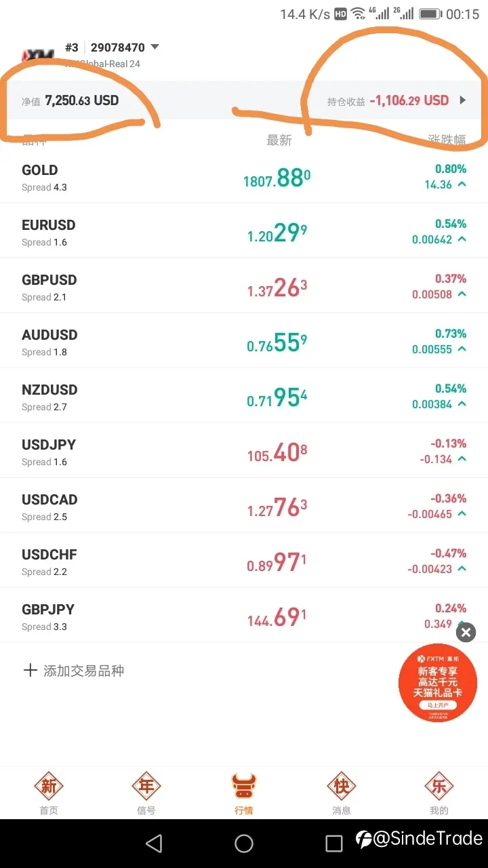
Task: Tap the Android home circle icon
Action: point(244,844)
